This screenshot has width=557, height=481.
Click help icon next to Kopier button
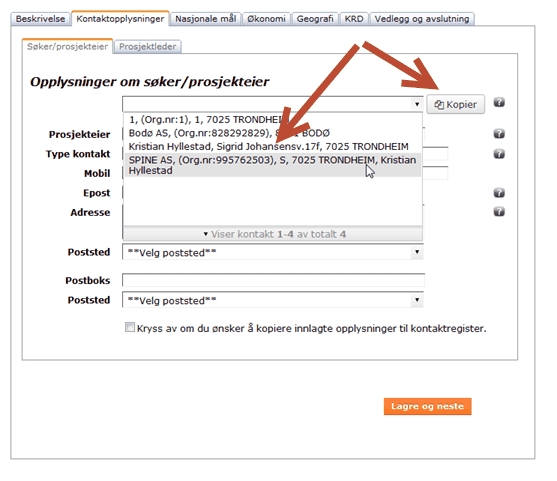[499, 103]
